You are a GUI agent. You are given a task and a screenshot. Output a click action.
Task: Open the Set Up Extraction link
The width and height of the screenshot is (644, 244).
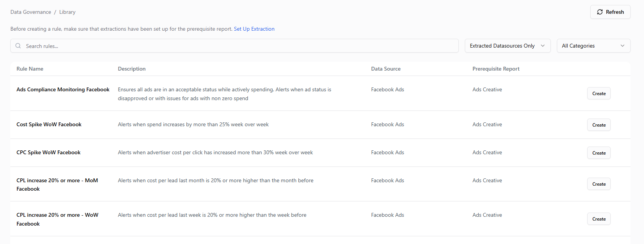click(x=254, y=29)
